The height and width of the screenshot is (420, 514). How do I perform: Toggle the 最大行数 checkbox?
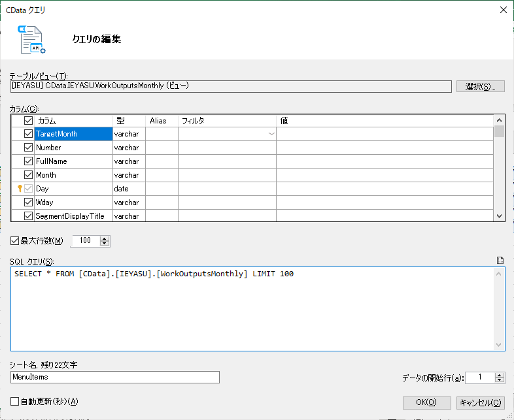[14, 241]
